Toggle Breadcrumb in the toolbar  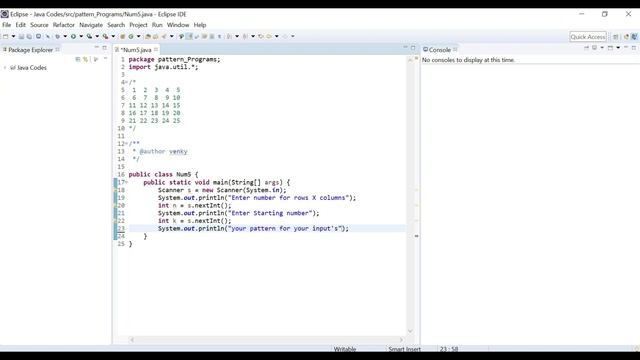(181, 36)
